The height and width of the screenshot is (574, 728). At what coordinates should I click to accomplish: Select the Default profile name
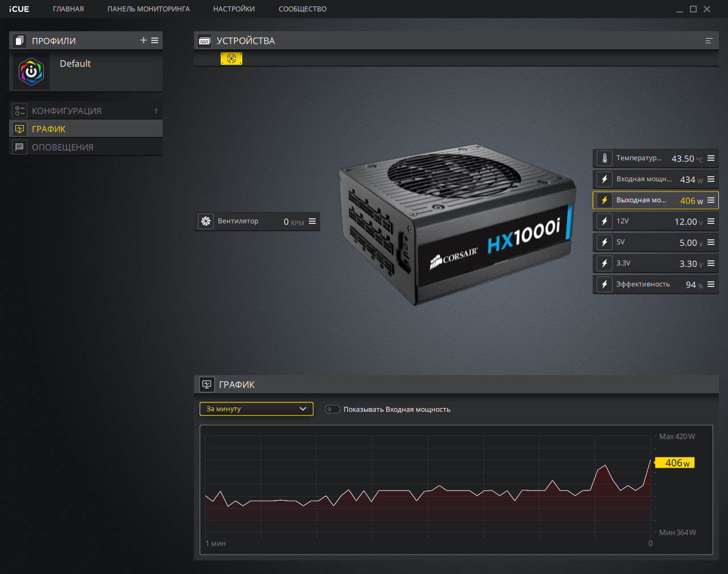pos(75,64)
